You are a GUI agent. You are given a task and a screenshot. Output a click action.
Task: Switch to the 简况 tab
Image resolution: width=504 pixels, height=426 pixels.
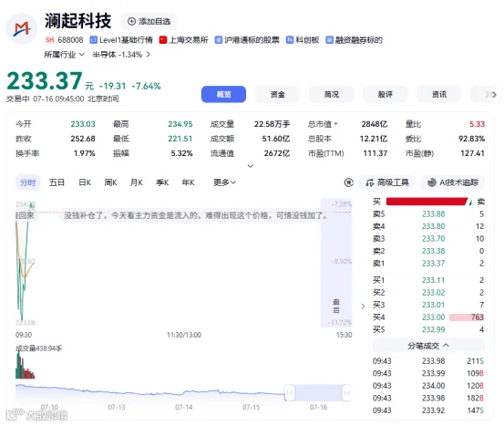tap(332, 94)
